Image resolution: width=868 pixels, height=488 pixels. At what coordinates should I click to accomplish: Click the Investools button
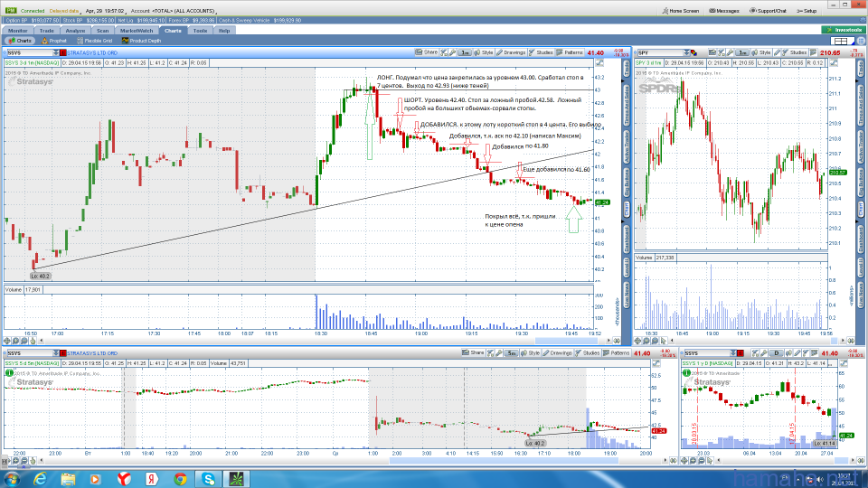pyautogui.click(x=843, y=30)
